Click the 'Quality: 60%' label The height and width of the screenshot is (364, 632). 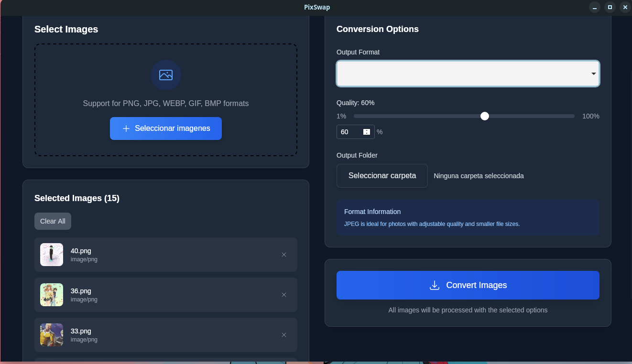356,103
